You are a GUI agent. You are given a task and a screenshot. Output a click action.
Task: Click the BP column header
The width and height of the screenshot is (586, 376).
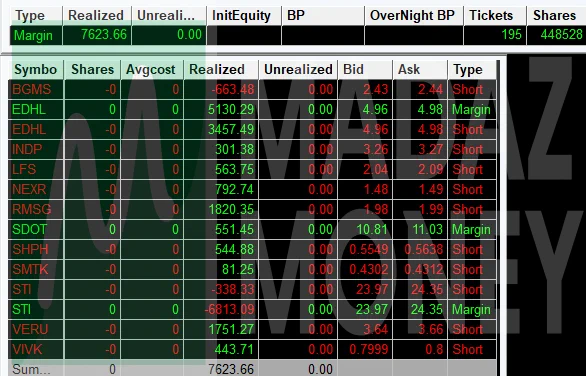point(323,16)
